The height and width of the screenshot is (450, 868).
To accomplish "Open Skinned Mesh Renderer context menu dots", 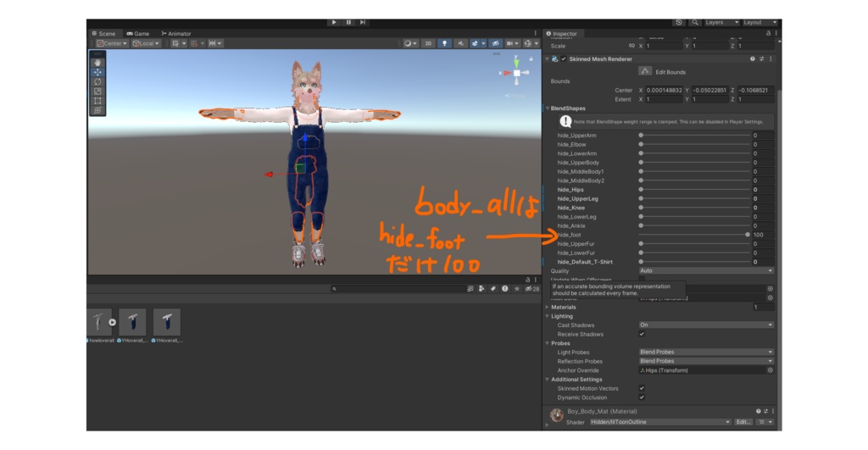I will (771, 58).
